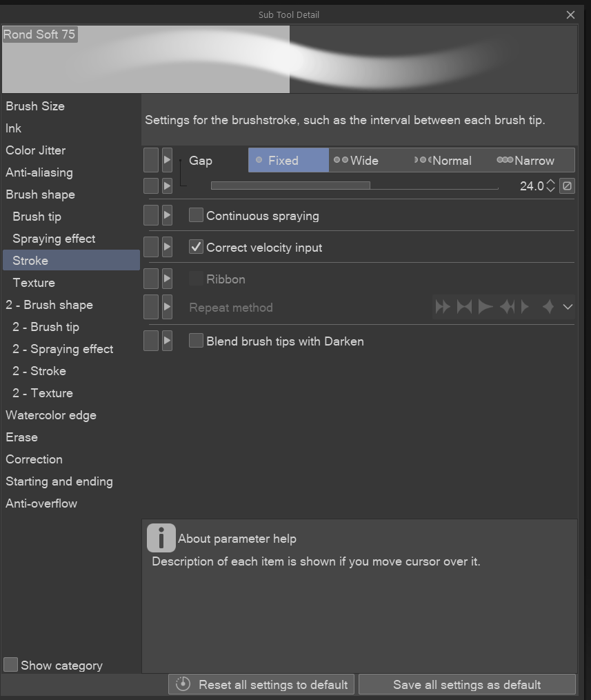Expand the gap slider row arrow
Screen dimensions: 591x700
(167, 186)
